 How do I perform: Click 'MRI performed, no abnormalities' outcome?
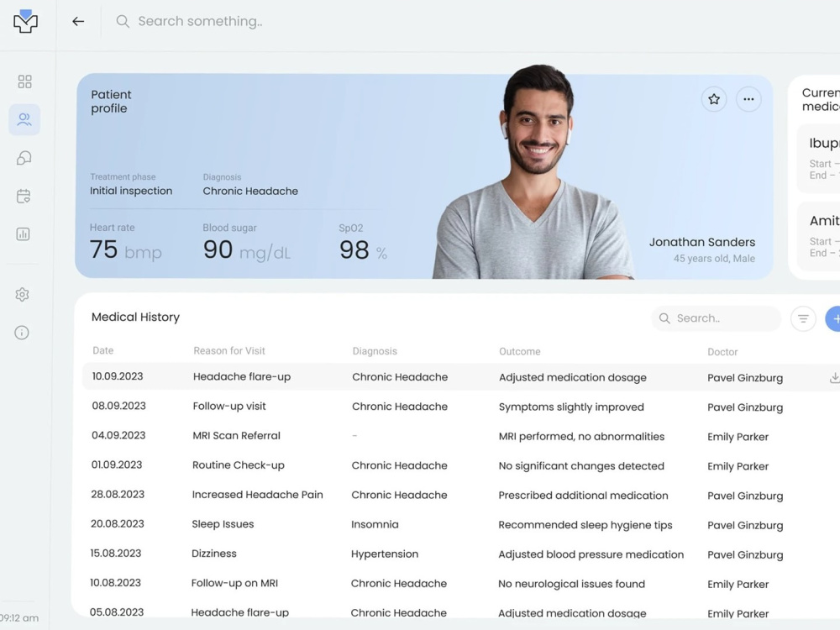click(581, 437)
